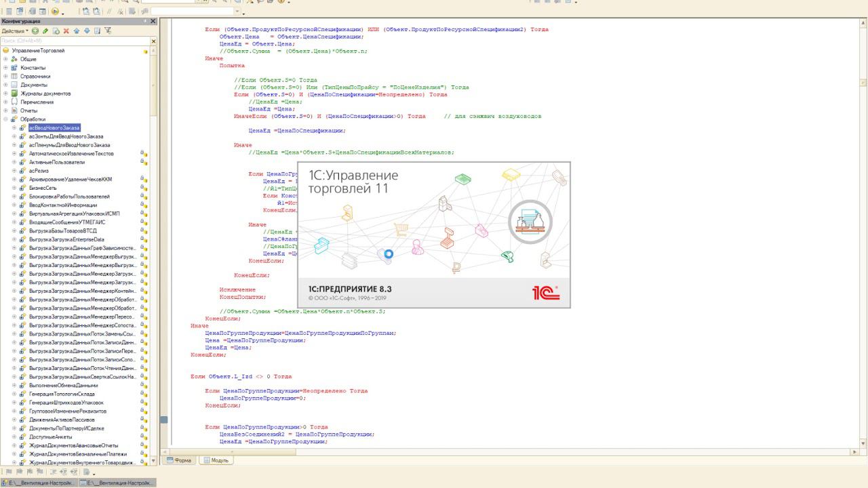Viewport: 868px width, 488px height.
Task: Click the sort list icon before the funnel
Action: point(98,31)
